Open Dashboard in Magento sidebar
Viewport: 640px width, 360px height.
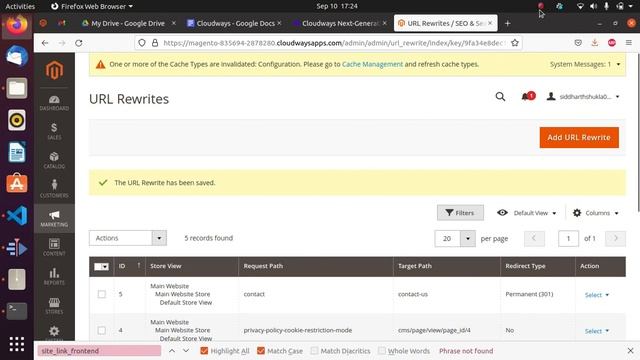54,103
